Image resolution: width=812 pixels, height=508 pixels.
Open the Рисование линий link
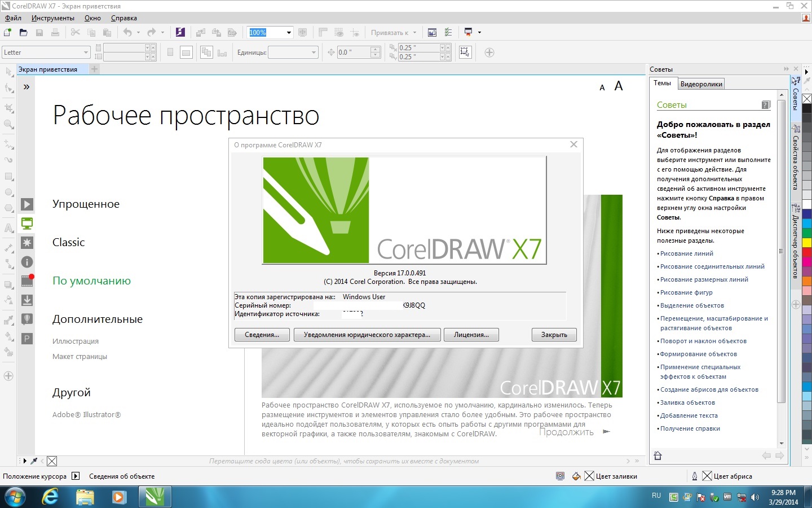pos(687,253)
